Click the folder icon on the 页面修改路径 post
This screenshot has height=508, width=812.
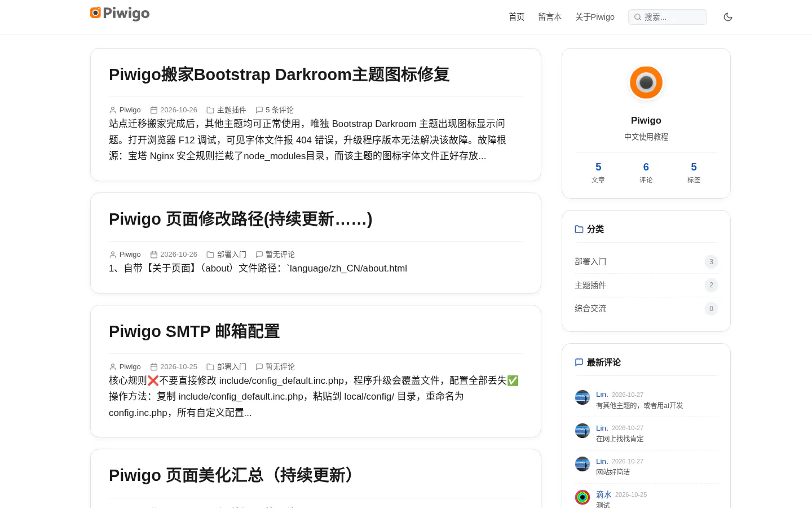[210, 255]
